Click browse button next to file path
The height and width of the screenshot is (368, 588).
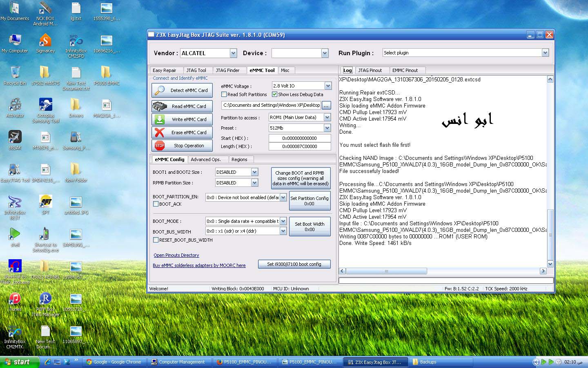click(x=326, y=105)
